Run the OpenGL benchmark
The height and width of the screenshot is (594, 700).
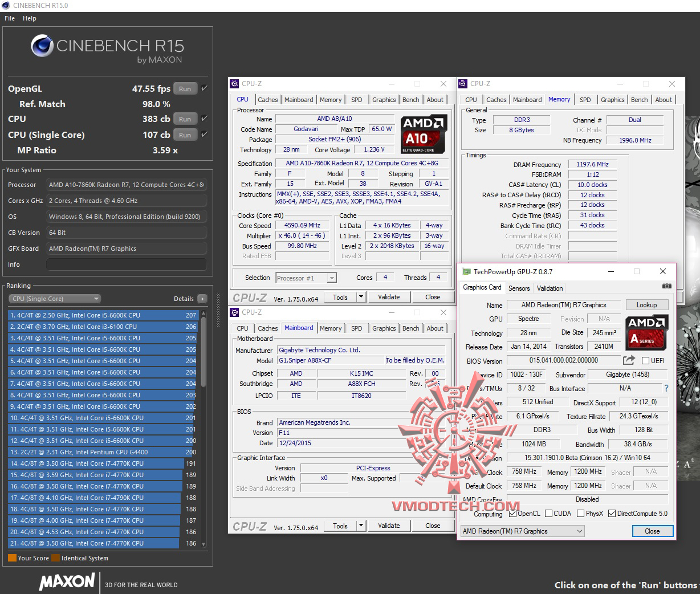(x=185, y=89)
